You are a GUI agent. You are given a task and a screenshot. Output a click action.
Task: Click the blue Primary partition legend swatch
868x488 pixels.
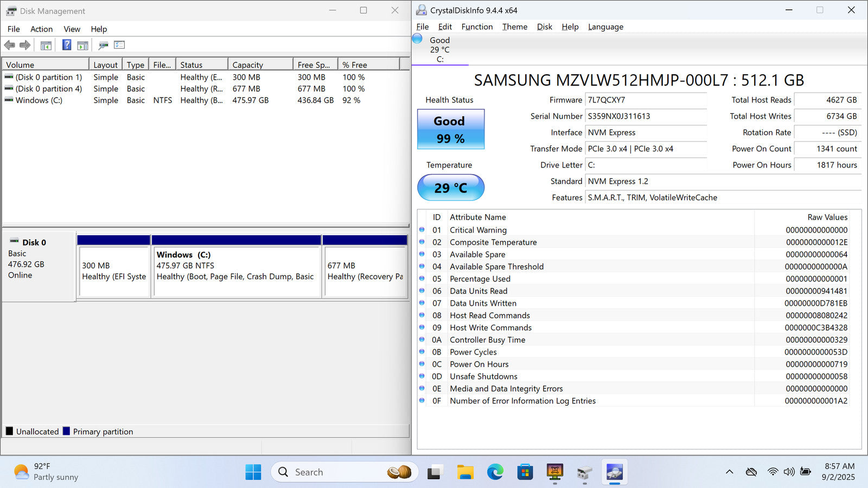[x=66, y=431]
